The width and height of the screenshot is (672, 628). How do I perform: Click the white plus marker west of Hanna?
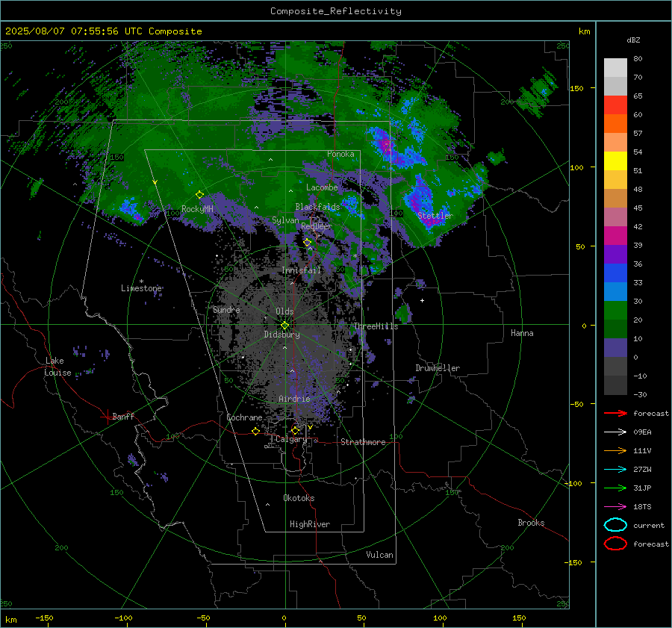point(422,300)
